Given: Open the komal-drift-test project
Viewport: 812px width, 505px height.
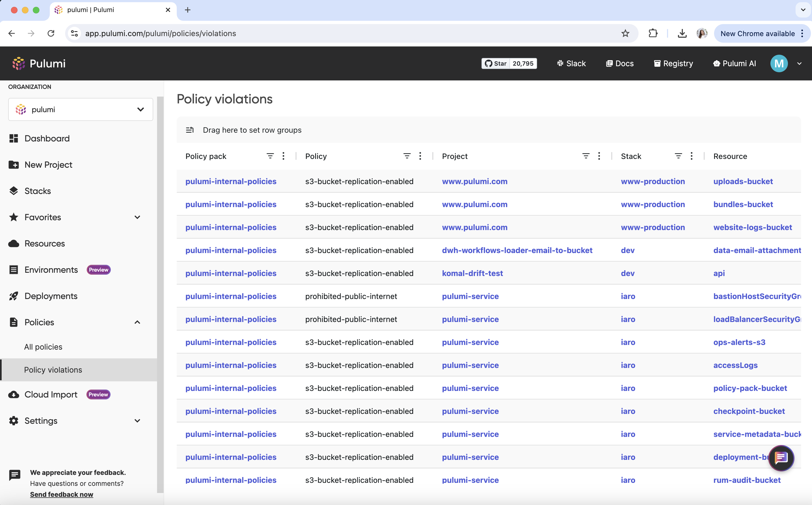Looking at the screenshot, I should coord(472,273).
